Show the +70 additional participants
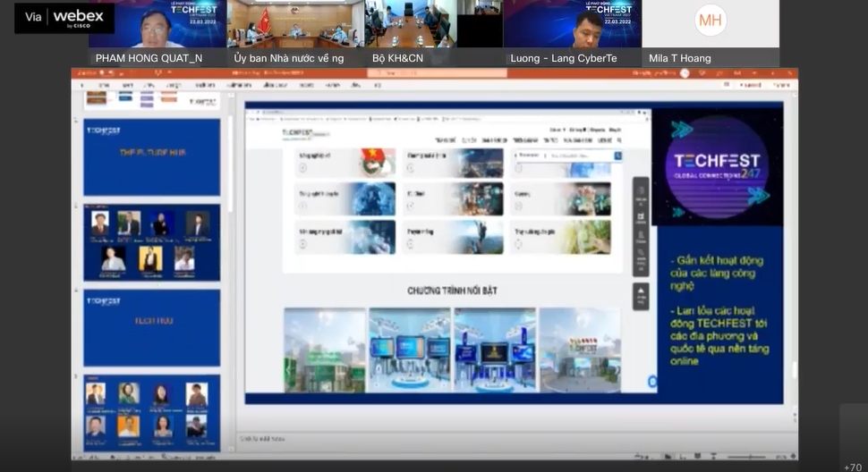This screenshot has width=868, height=472. [x=853, y=467]
